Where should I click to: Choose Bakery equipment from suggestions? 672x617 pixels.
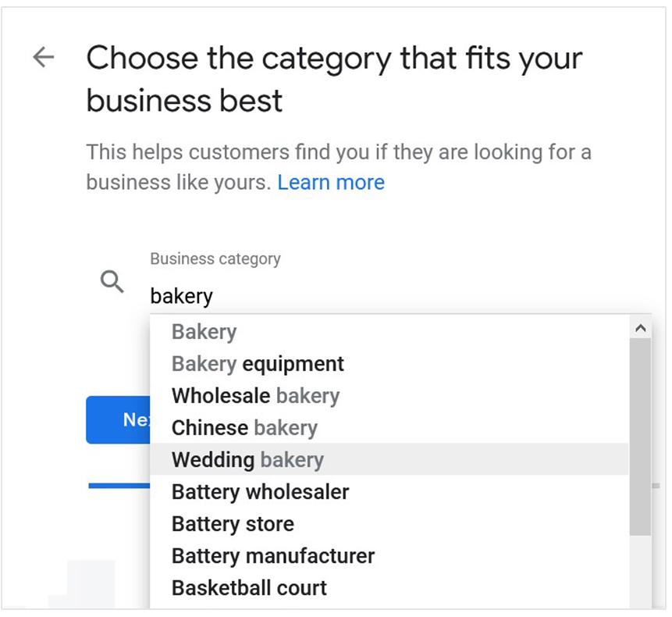[x=389, y=364]
